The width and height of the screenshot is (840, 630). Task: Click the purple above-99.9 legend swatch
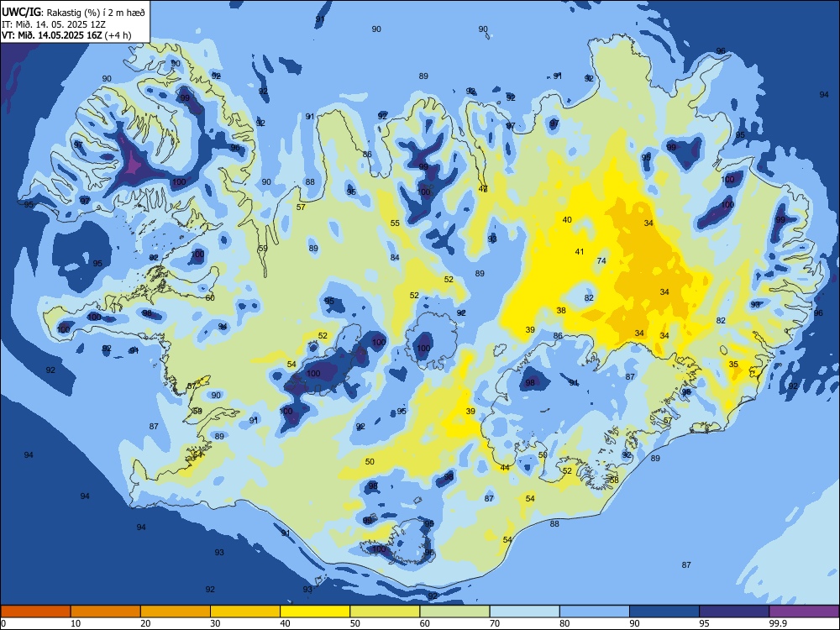tap(804, 612)
